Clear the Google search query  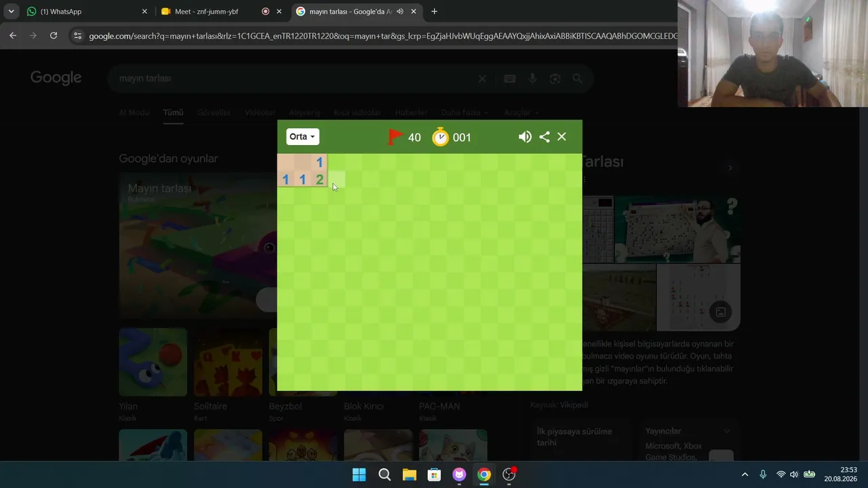[482, 79]
